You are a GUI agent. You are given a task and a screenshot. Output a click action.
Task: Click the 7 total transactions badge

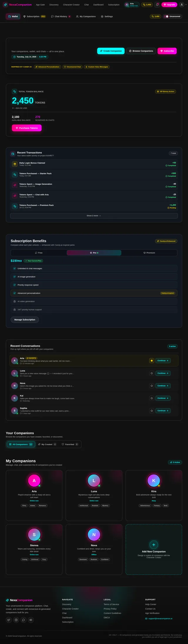(173, 153)
